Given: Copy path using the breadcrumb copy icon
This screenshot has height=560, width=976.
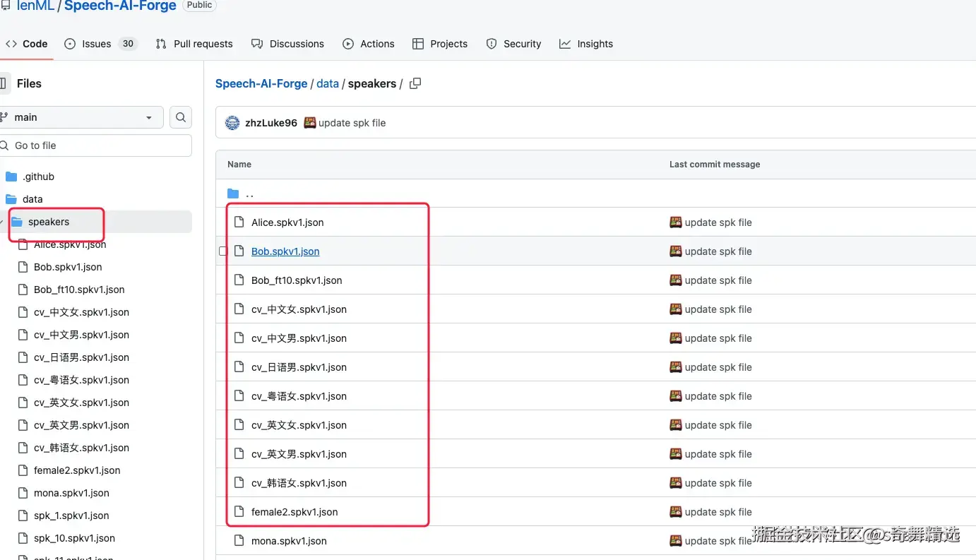Looking at the screenshot, I should click(415, 83).
